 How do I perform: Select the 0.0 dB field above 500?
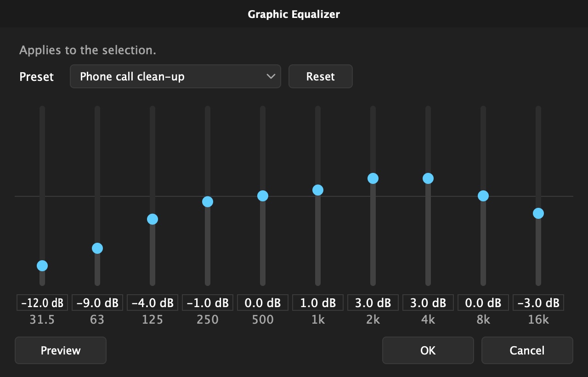point(263,303)
